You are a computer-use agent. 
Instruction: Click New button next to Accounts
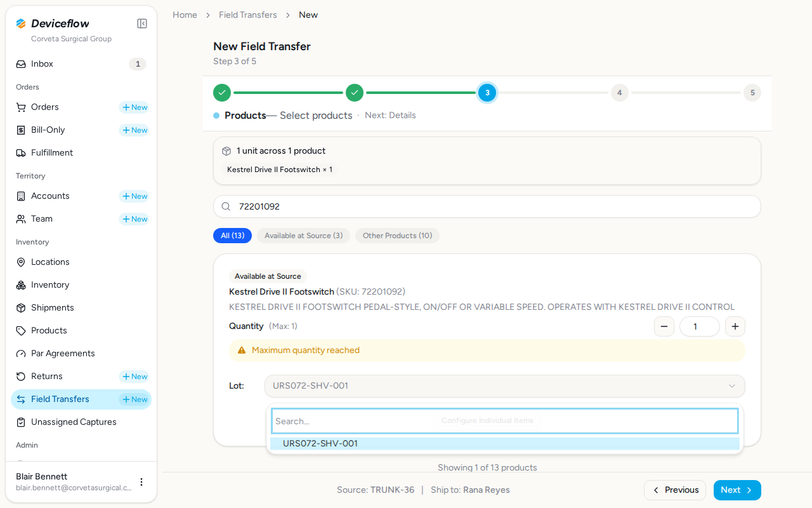[x=134, y=196]
